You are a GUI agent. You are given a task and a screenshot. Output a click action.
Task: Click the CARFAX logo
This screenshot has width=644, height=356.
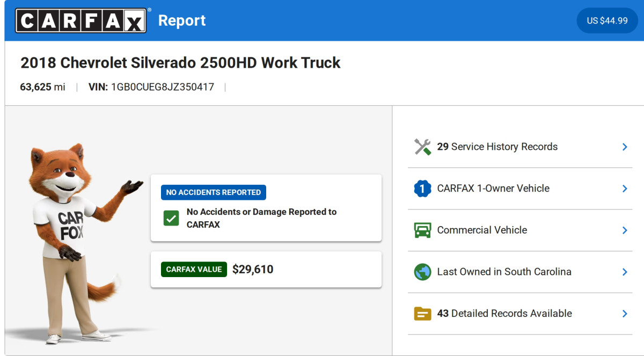click(x=81, y=20)
